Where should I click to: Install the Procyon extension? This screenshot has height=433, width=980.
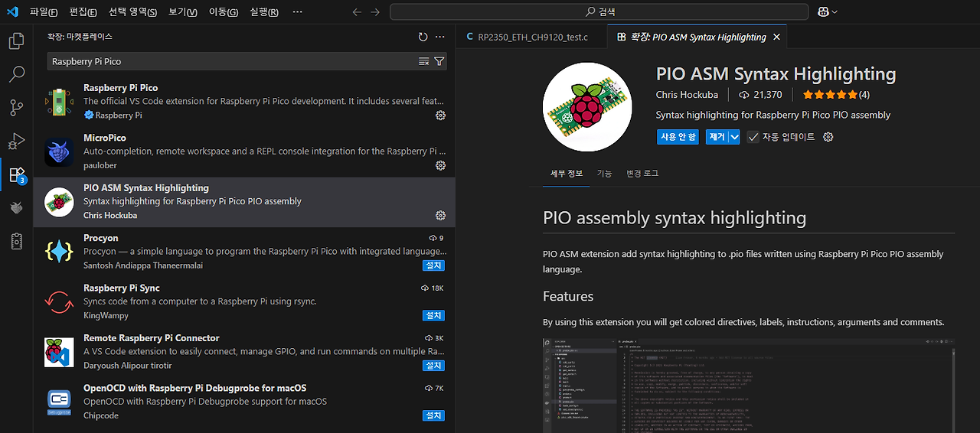[433, 265]
